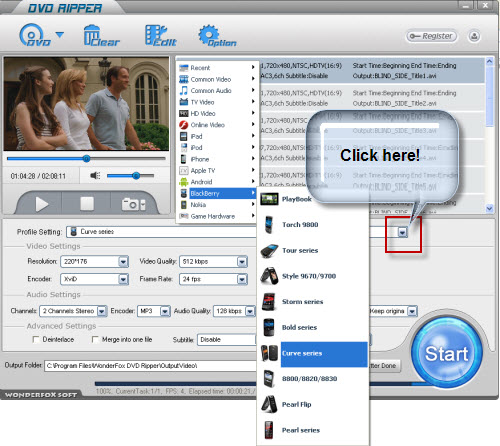The height and width of the screenshot is (446, 500).
Task: Open the Option gear settings
Action: 217,36
